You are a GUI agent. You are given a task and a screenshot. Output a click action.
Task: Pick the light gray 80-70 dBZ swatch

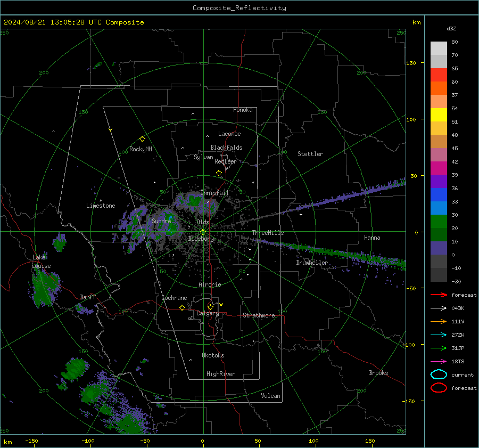coord(439,48)
